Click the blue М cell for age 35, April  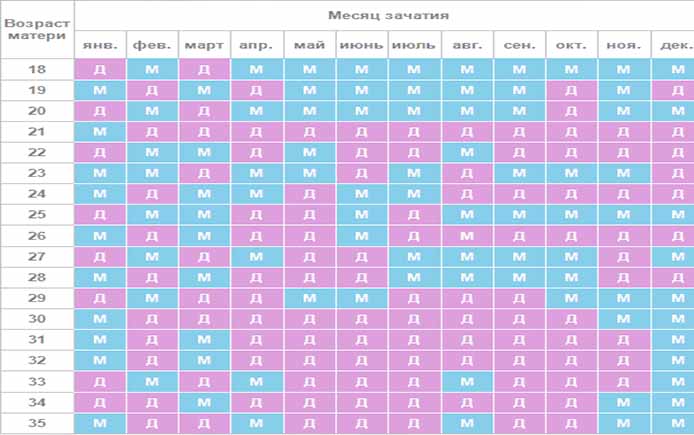pos(256,423)
